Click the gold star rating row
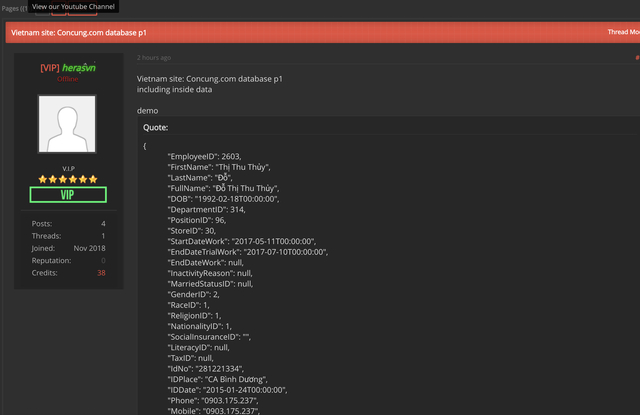 click(x=67, y=179)
